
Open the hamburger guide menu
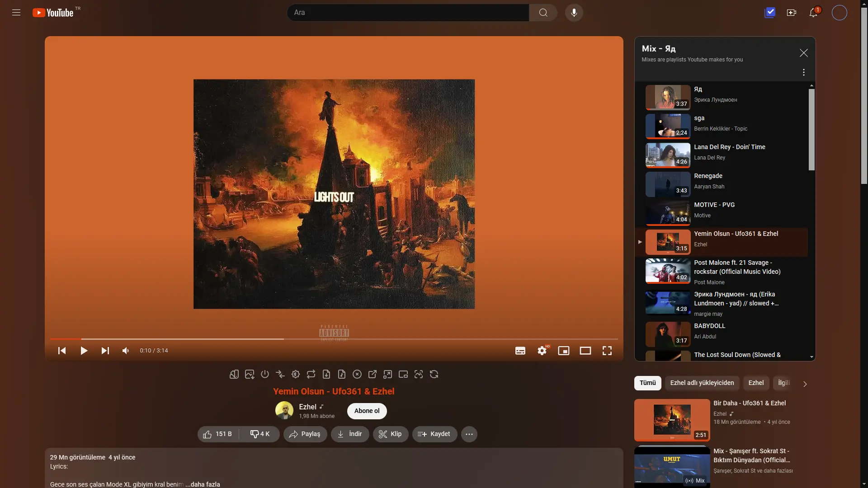tap(16, 13)
